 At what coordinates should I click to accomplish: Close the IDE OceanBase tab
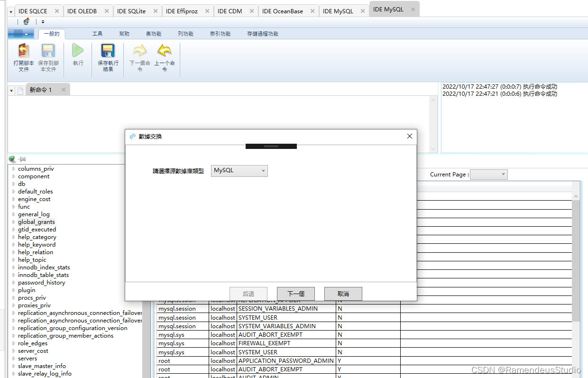pyautogui.click(x=312, y=11)
